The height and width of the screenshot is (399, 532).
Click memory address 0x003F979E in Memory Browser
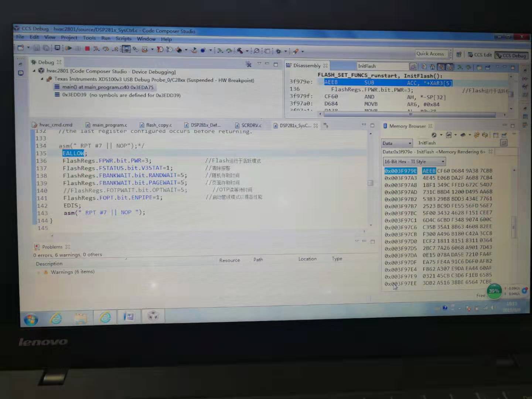point(400,171)
